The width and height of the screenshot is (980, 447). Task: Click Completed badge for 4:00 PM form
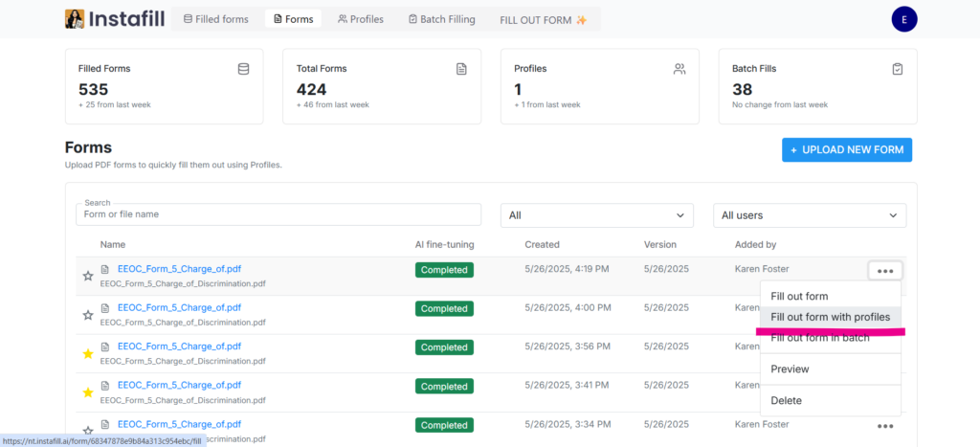tap(444, 309)
